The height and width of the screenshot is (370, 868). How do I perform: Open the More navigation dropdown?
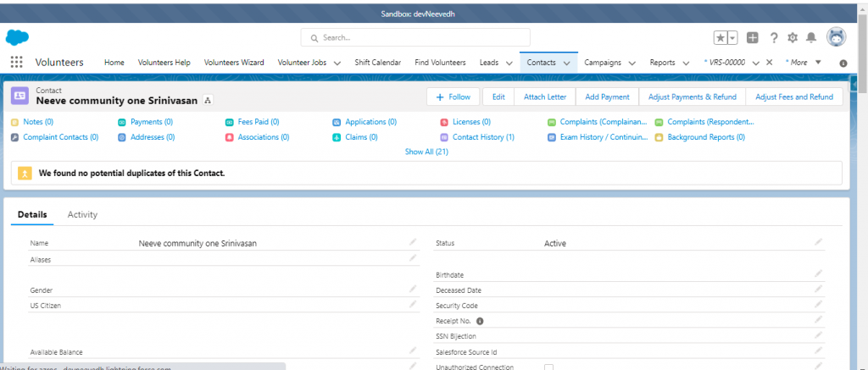[802, 63]
